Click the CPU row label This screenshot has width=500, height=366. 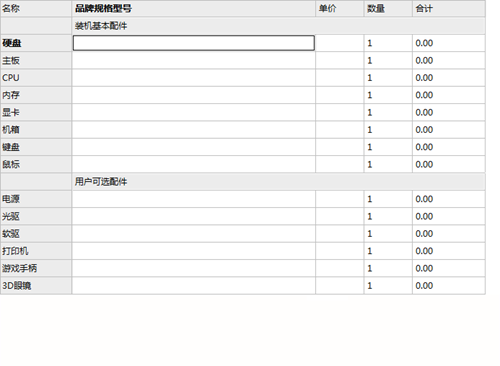(36, 78)
